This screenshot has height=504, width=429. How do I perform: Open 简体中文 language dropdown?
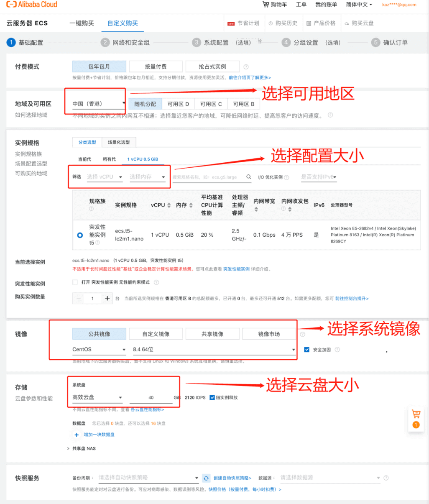pos(359,5)
